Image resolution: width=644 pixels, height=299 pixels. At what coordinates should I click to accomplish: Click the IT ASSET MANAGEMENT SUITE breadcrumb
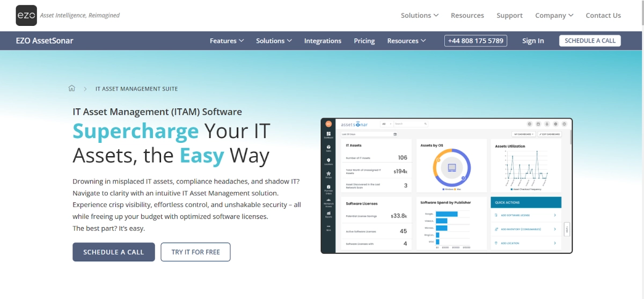pos(136,89)
